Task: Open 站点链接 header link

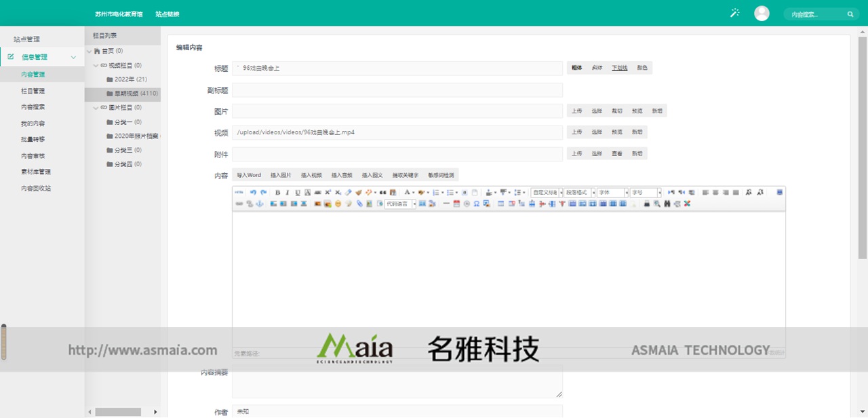Action: [167, 14]
